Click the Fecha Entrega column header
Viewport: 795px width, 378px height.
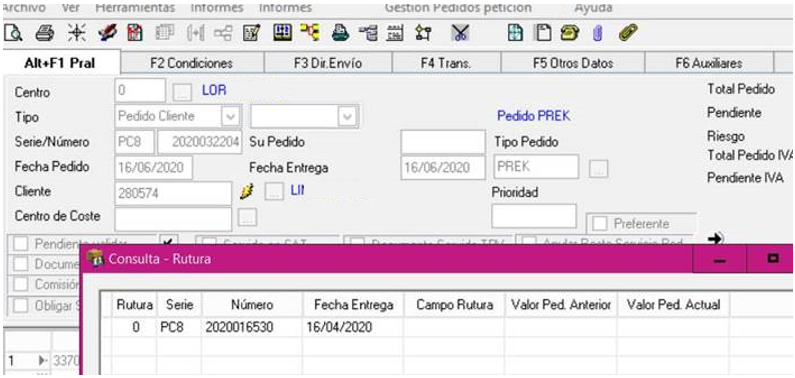coord(353,305)
